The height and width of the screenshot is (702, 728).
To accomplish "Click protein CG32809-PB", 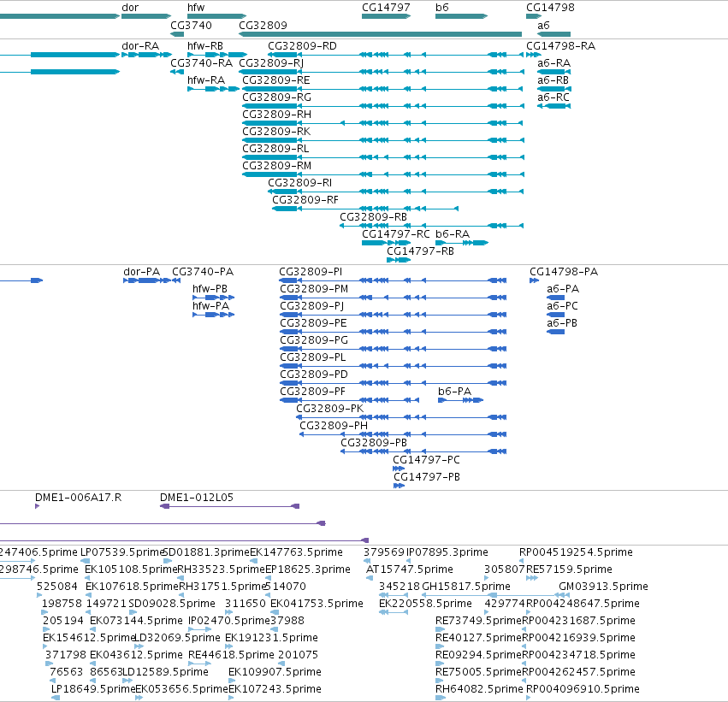I will click(x=374, y=444).
